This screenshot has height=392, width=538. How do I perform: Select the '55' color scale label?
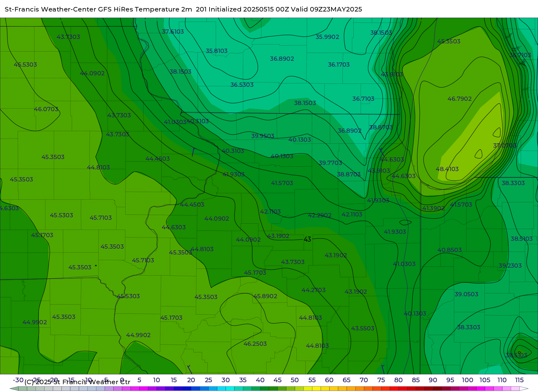[x=312, y=380]
